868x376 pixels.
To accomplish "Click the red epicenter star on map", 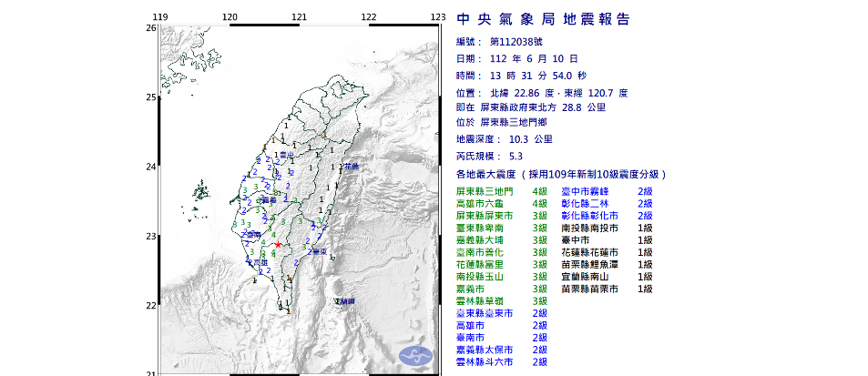I will pyautogui.click(x=279, y=245).
